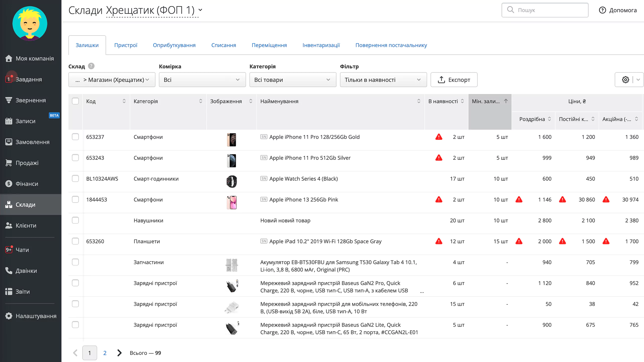
Task: Expand arrow next to table settings gear
Action: coord(638,80)
